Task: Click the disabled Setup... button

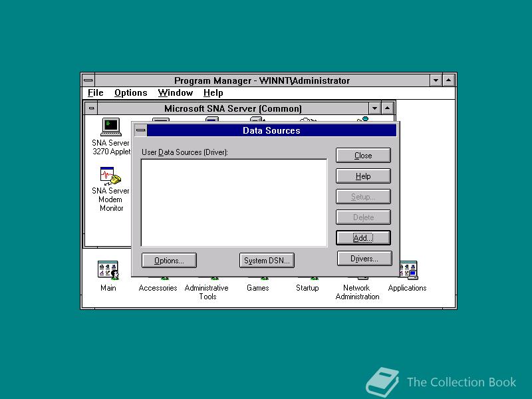Action: [x=363, y=197]
